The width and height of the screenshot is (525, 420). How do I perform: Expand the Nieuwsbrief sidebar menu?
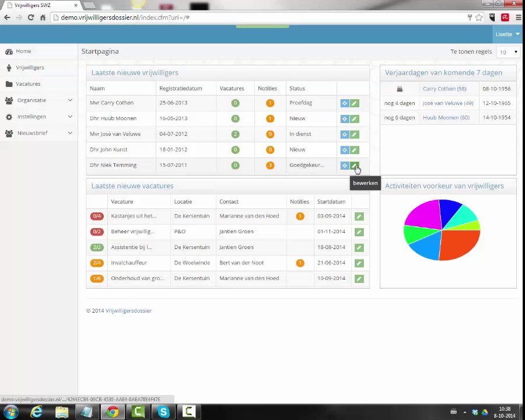[x=38, y=133]
